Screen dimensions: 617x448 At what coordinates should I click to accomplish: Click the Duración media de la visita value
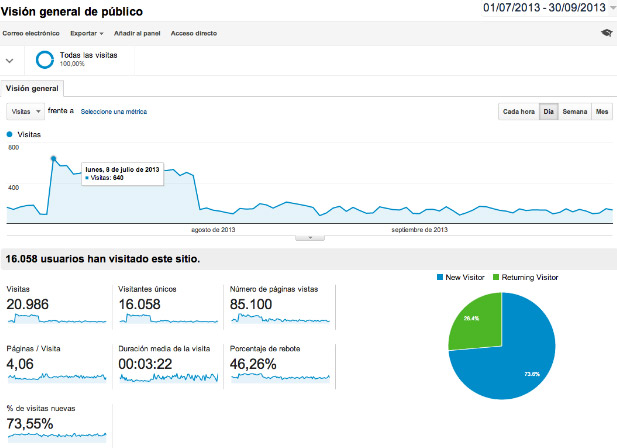coord(145,364)
